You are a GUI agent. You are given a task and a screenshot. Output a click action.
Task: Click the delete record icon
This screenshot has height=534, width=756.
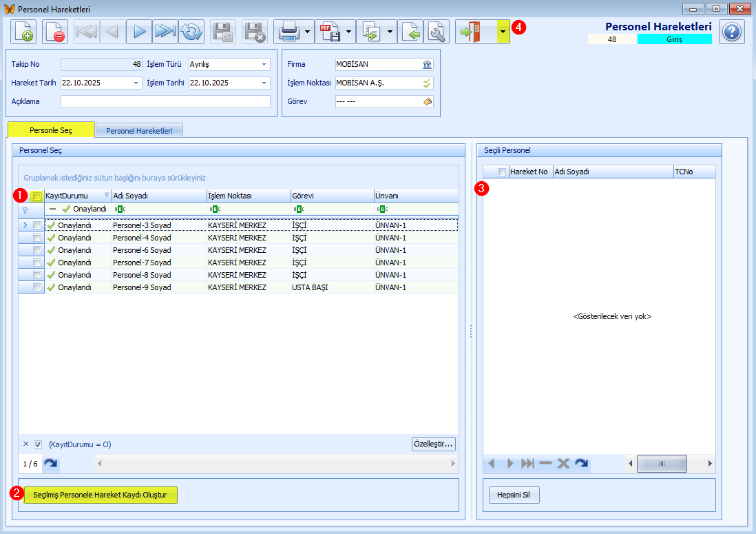pyautogui.click(x=55, y=32)
